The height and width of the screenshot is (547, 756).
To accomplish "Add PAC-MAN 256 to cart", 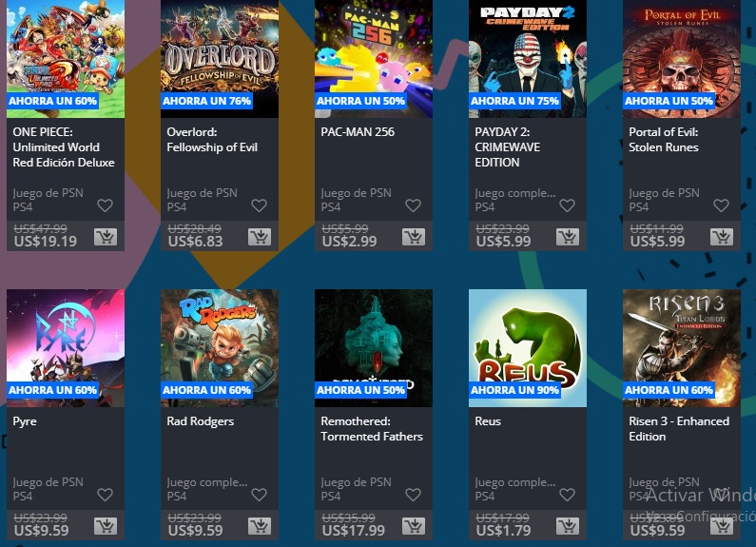I will (414, 237).
